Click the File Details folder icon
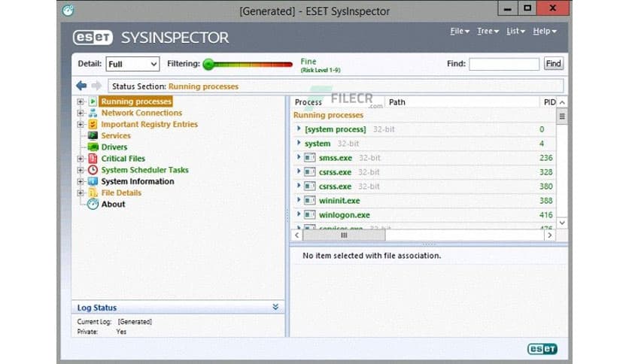 [93, 193]
